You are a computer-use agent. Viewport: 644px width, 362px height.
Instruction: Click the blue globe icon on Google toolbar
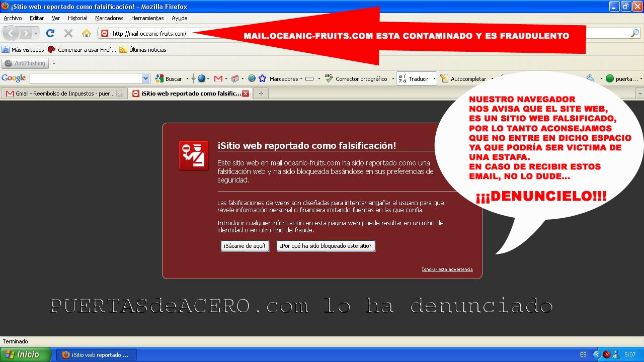[202, 78]
